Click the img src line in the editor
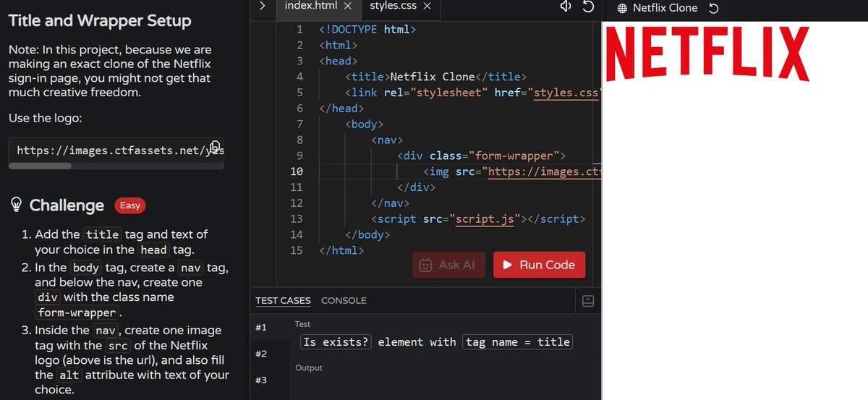Image resolution: width=868 pixels, height=400 pixels. click(511, 171)
